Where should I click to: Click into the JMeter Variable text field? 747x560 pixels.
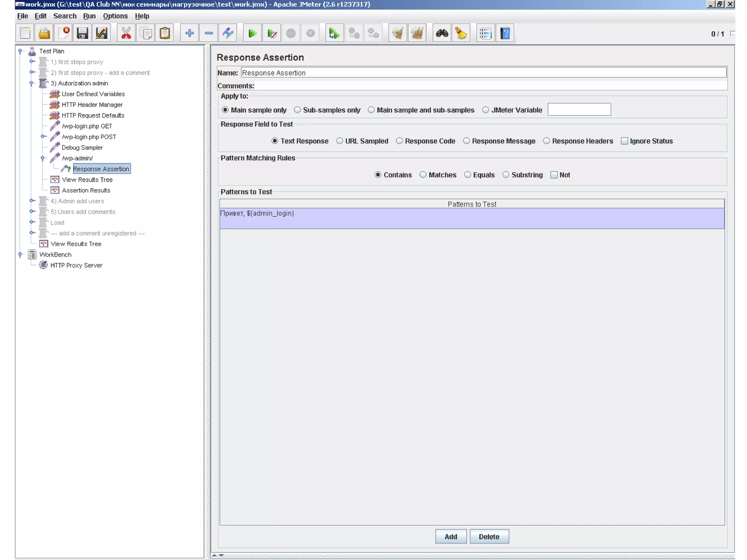[579, 110]
